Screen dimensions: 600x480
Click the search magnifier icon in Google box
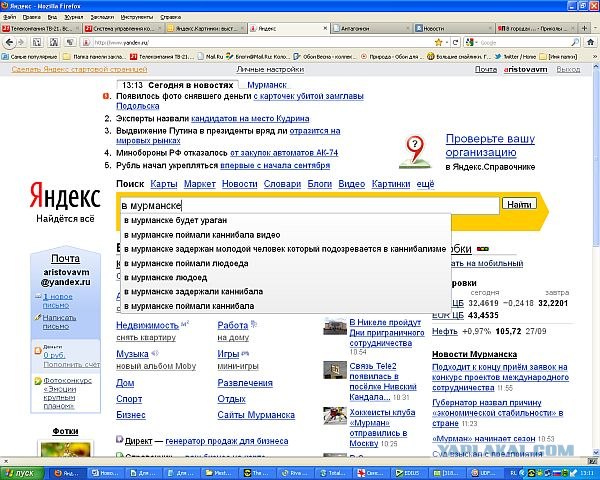click(575, 42)
